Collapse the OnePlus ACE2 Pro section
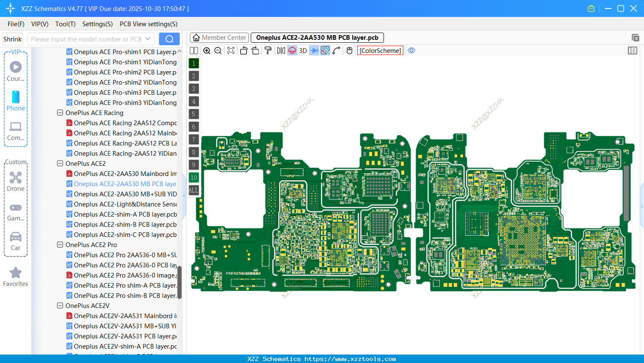The width and height of the screenshot is (644, 363). (60, 245)
